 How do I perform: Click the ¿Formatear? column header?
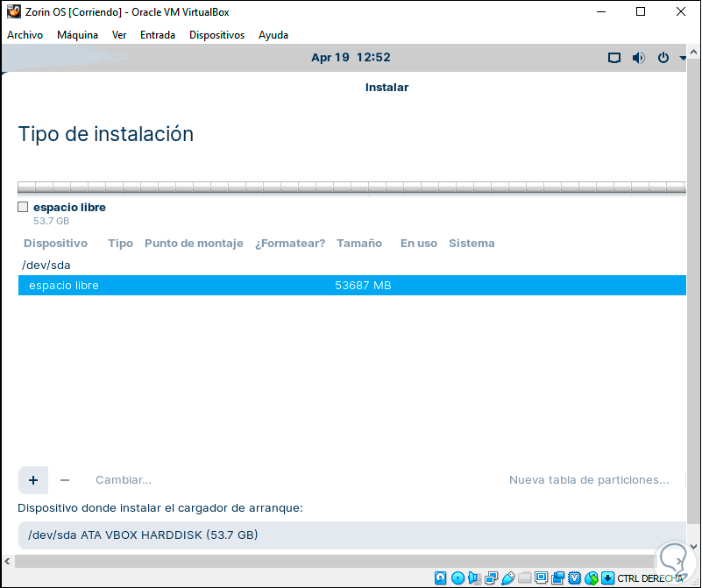[290, 244]
